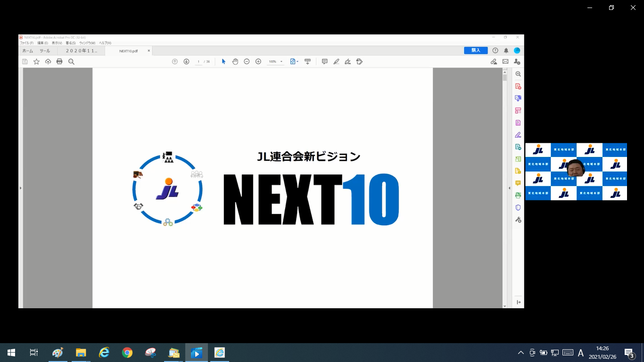Viewport: 644px width, 362px height.
Task: Open yellow Comment tool in right pane
Action: pos(518,183)
